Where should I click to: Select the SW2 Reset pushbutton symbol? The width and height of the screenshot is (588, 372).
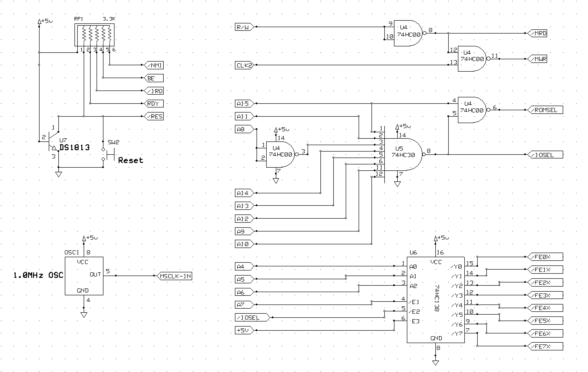coord(109,154)
